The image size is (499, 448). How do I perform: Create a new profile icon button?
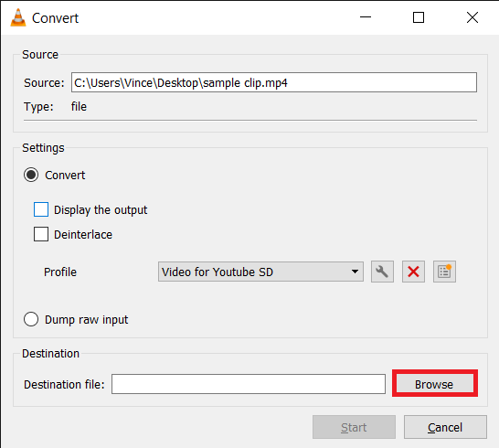[444, 272]
